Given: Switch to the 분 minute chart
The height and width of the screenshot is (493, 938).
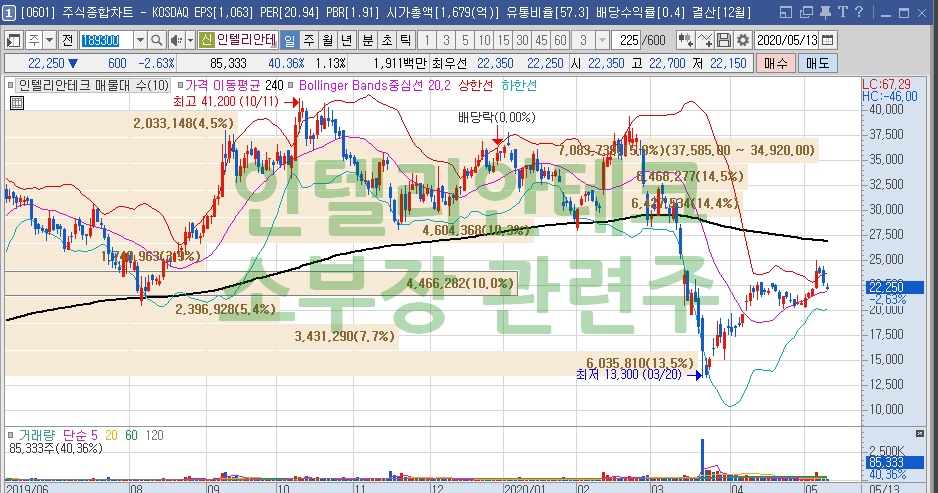Looking at the screenshot, I should click(x=368, y=40).
